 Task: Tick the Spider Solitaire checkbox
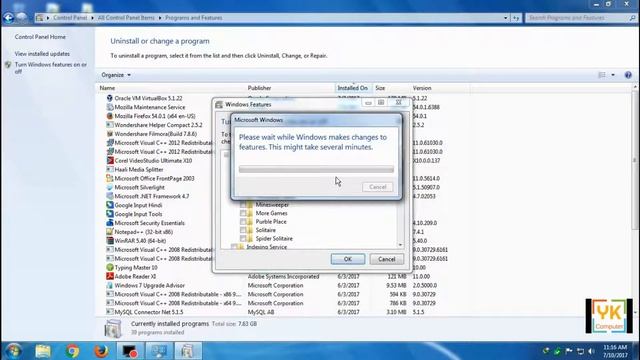pyautogui.click(x=243, y=238)
